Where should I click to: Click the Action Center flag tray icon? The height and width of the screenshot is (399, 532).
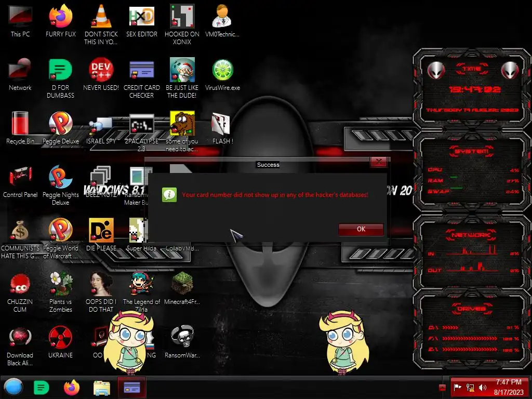click(458, 387)
